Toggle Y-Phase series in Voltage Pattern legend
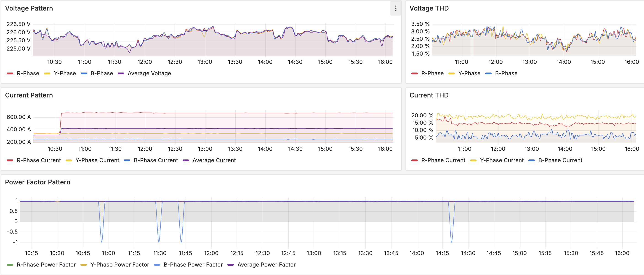The height and width of the screenshot is (275, 644). pos(65,73)
